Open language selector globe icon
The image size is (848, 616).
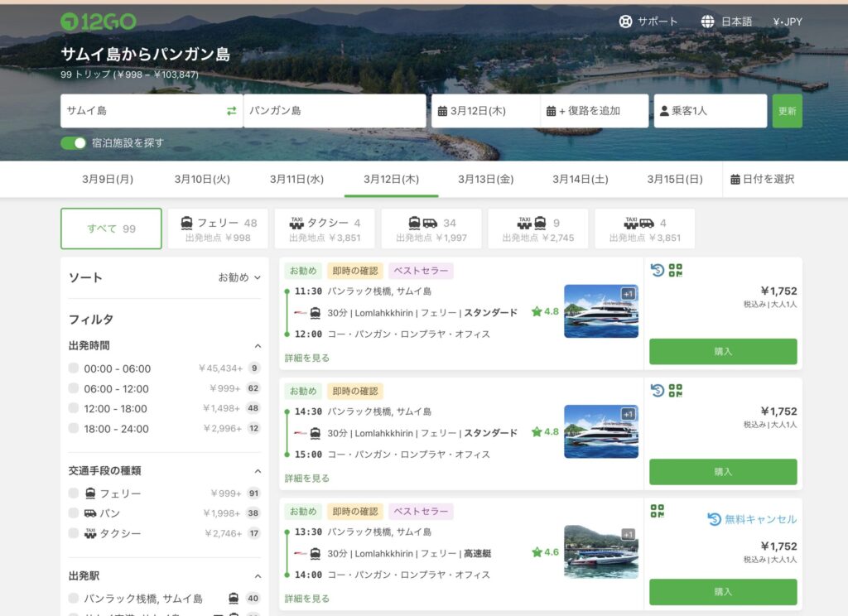(708, 22)
